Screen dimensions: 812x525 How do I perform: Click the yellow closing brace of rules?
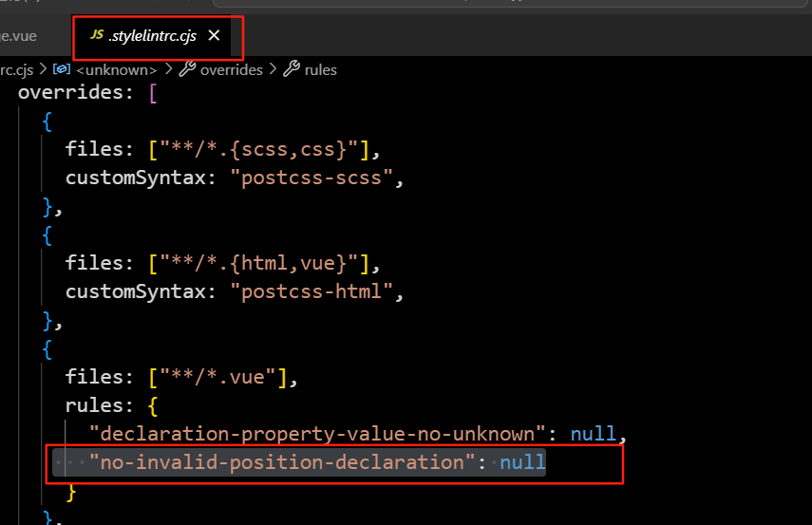[71, 492]
